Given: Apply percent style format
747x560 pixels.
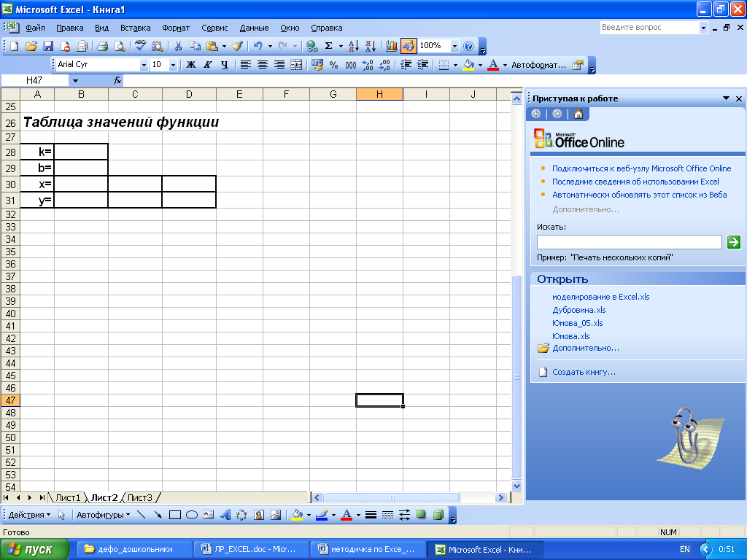Looking at the screenshot, I should click(x=333, y=65).
